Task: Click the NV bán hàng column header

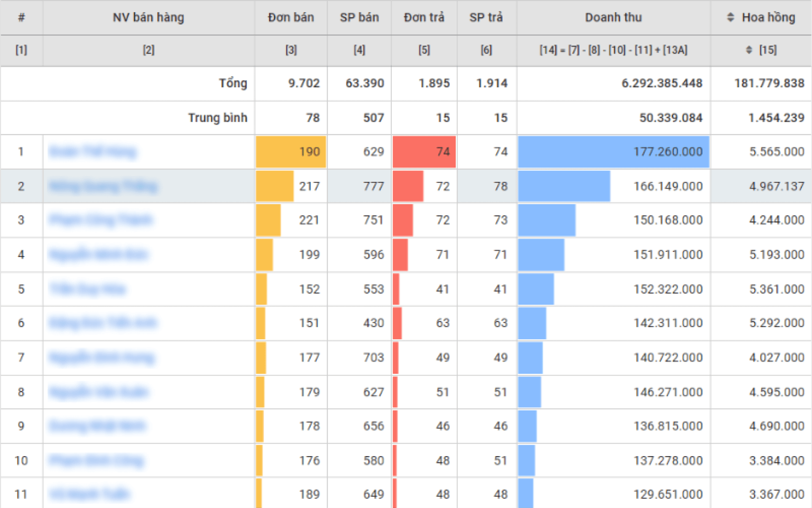Action: point(148,17)
